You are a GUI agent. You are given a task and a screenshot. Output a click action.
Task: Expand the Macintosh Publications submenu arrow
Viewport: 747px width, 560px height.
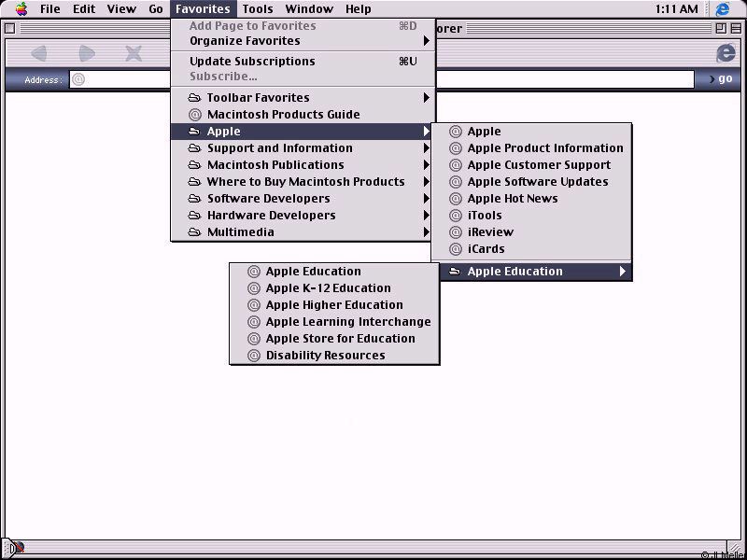(x=427, y=165)
